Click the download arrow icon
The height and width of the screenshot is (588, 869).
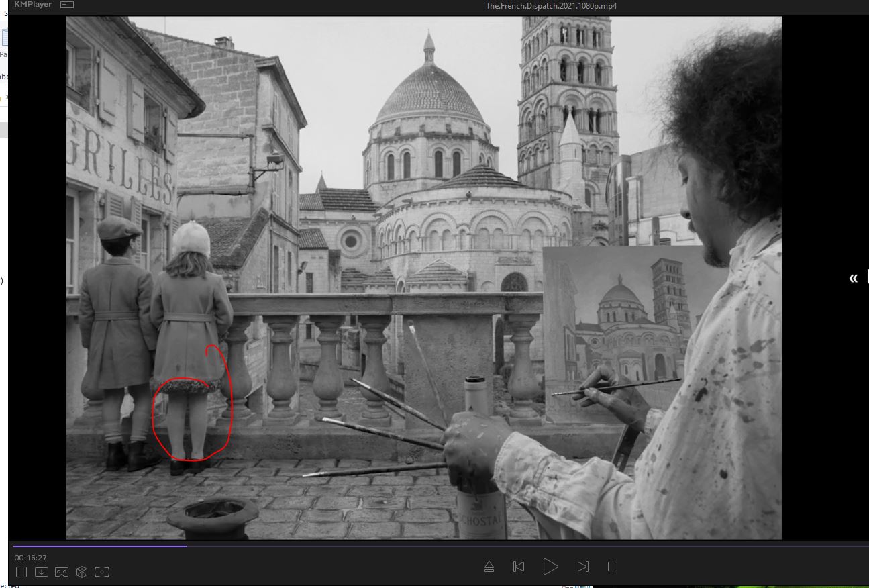[42, 572]
